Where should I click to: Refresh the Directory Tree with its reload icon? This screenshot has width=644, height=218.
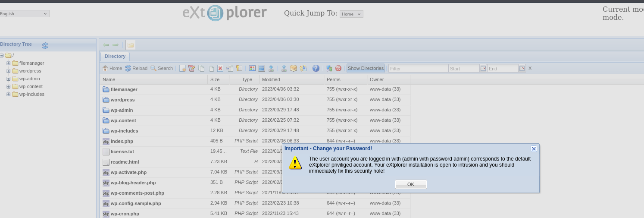[45, 45]
